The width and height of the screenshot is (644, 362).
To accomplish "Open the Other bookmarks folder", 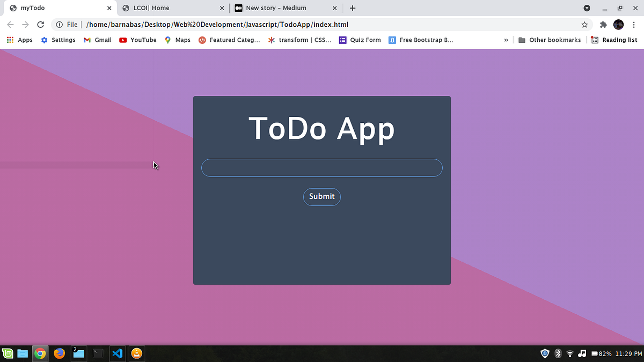I will [550, 40].
